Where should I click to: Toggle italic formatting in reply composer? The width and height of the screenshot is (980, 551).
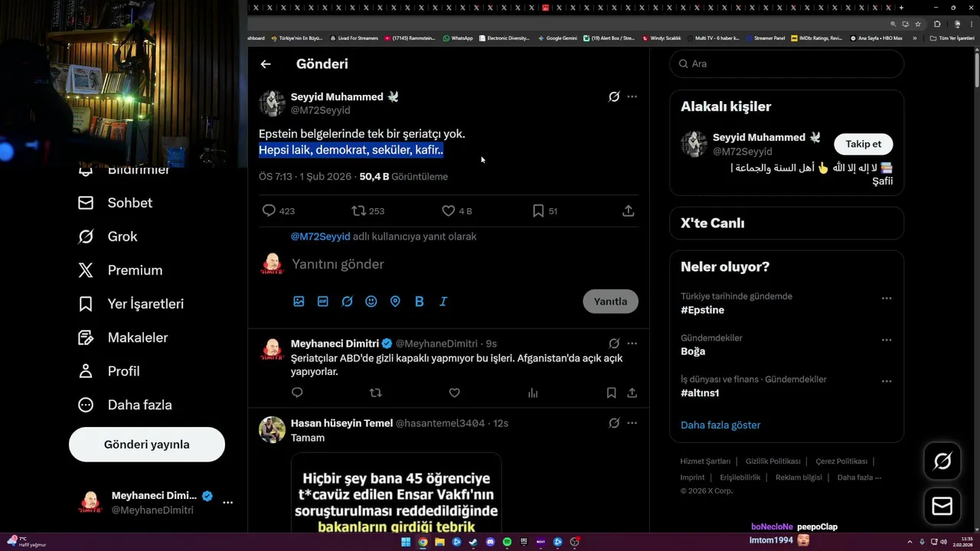tap(443, 302)
